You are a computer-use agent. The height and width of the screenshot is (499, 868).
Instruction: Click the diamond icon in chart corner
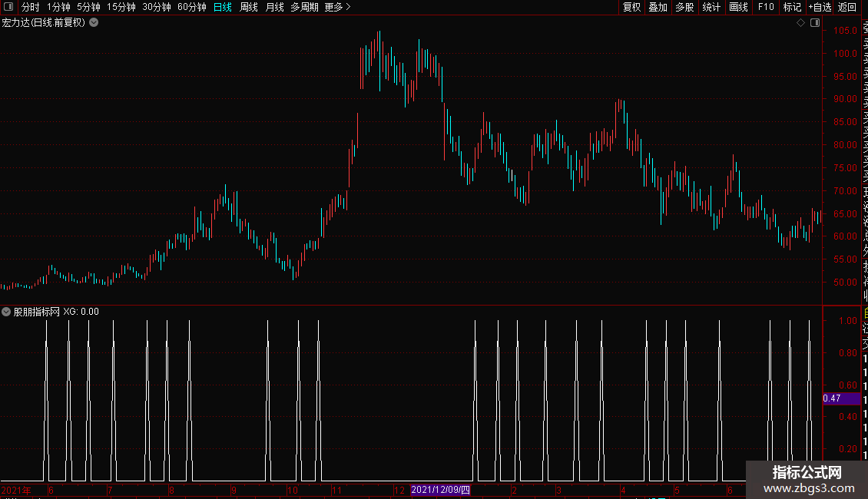[x=800, y=23]
